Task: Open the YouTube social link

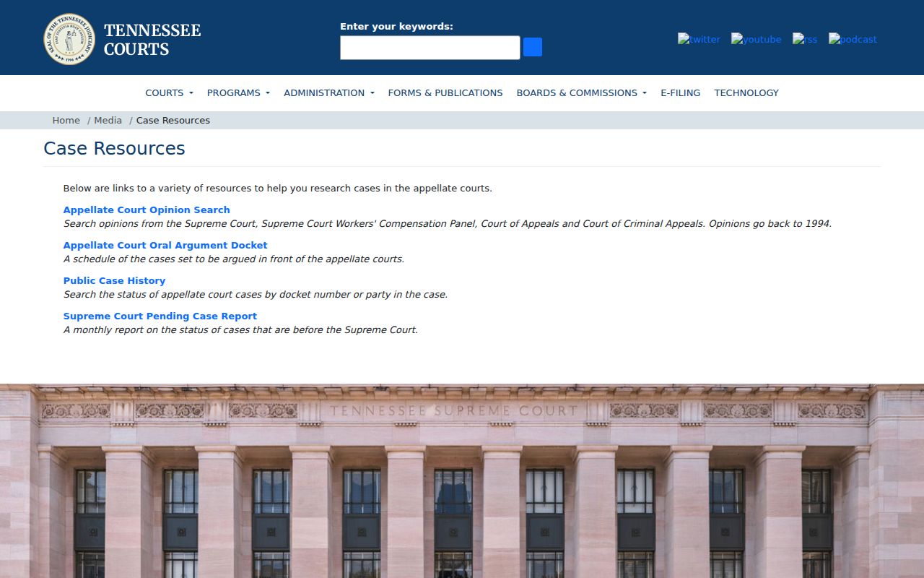Action: click(756, 39)
